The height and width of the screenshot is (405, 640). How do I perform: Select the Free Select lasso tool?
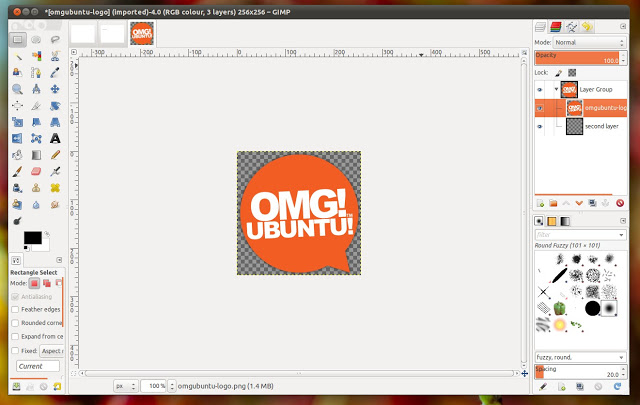point(55,40)
